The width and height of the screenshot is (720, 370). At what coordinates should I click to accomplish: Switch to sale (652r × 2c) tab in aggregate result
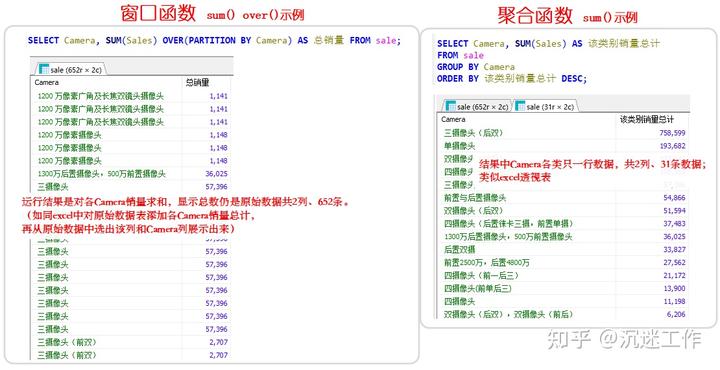point(477,107)
